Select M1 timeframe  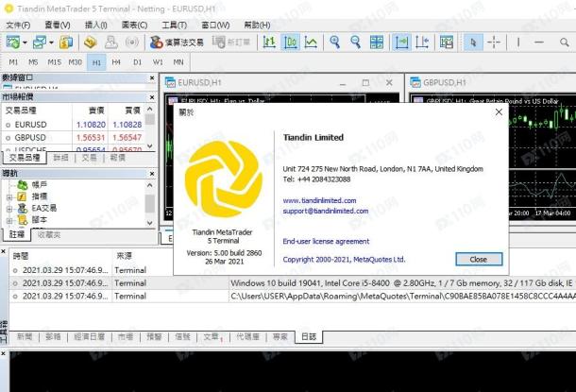(13, 62)
